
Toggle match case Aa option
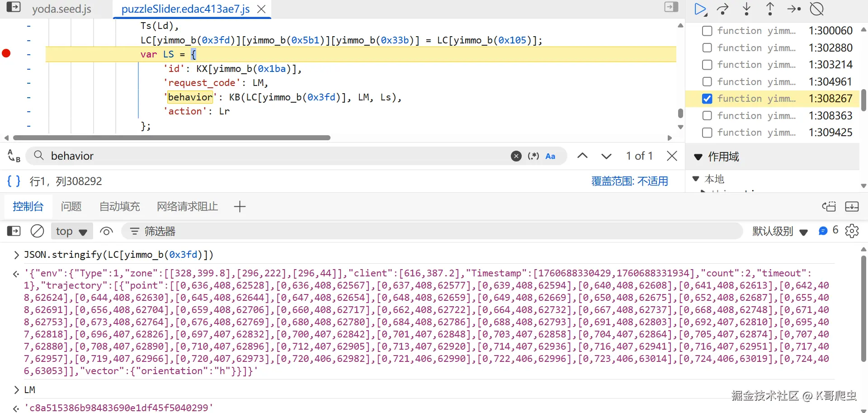point(550,156)
